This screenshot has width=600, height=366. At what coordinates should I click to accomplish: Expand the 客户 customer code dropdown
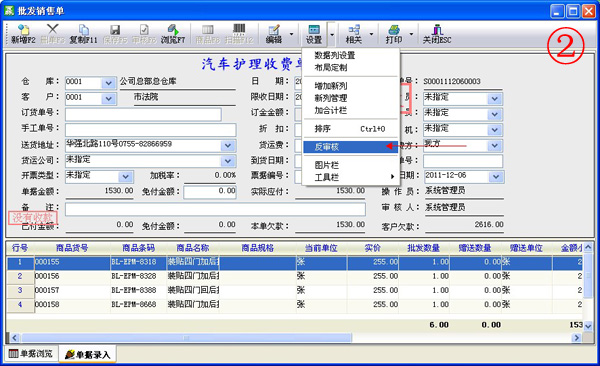[x=109, y=99]
